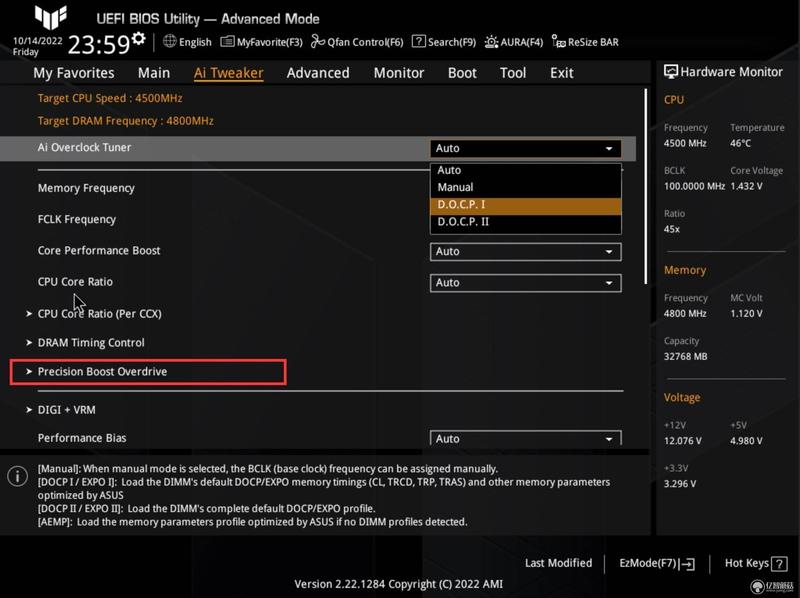Select Core Performance Boost label
The image size is (800, 598).
(x=99, y=251)
